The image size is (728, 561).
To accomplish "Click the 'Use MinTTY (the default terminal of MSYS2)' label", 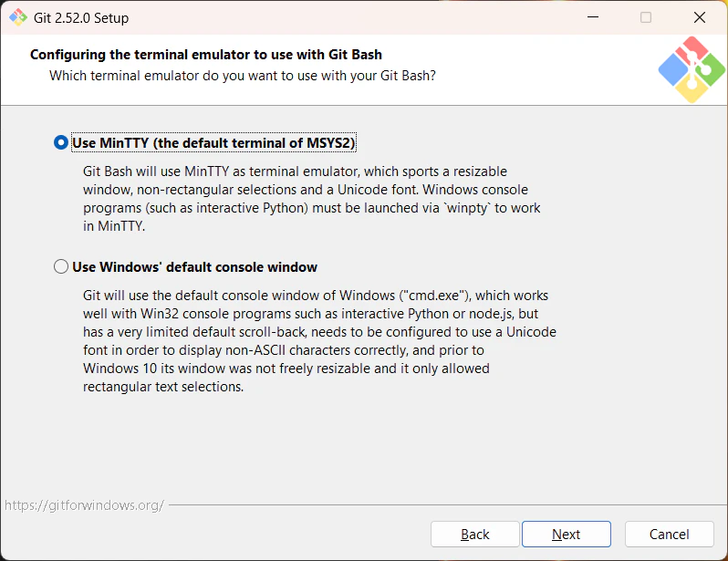I will (213, 142).
